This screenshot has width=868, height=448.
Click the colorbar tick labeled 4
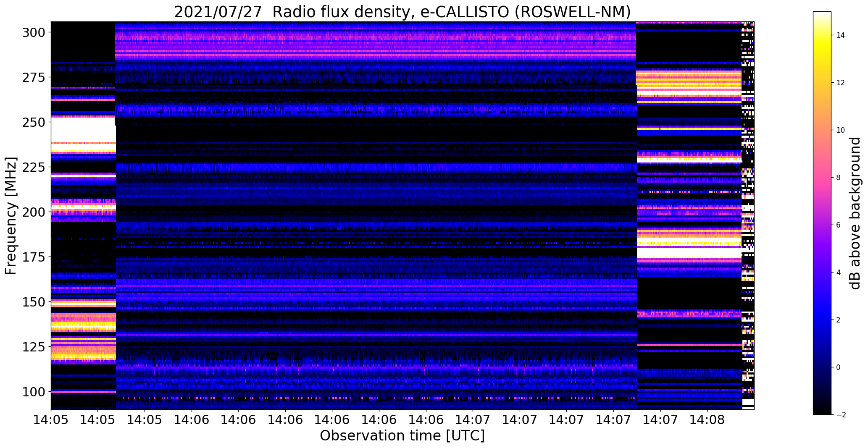tap(839, 272)
